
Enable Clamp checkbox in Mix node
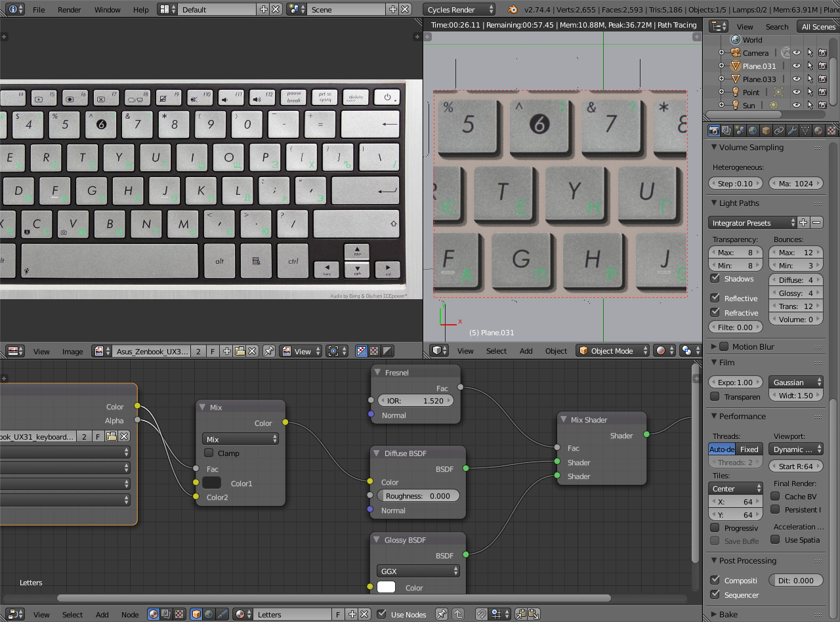pyautogui.click(x=209, y=453)
